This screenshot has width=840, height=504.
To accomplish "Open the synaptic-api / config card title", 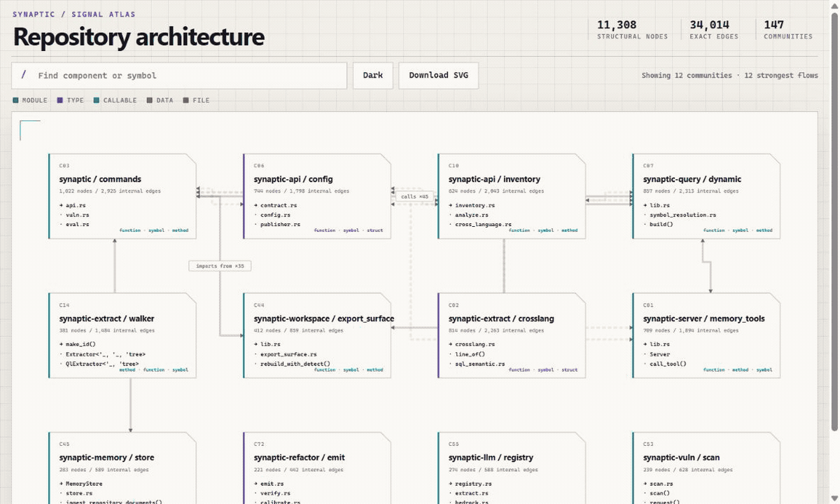I will pos(293,179).
